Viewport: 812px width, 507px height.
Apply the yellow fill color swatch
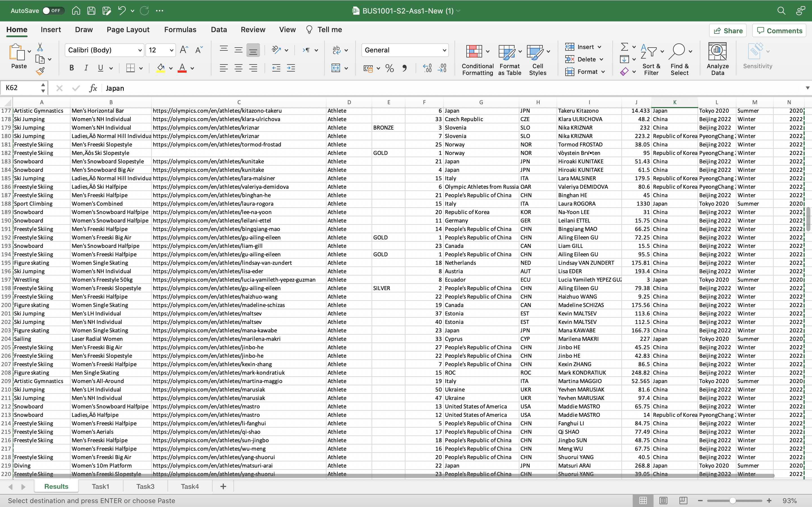pyautogui.click(x=161, y=68)
